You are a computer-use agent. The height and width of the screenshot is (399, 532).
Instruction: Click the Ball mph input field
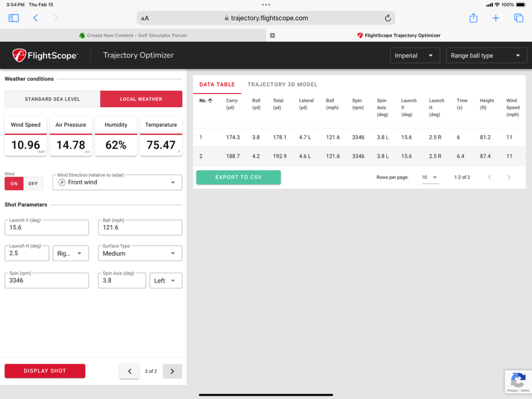[x=140, y=227]
